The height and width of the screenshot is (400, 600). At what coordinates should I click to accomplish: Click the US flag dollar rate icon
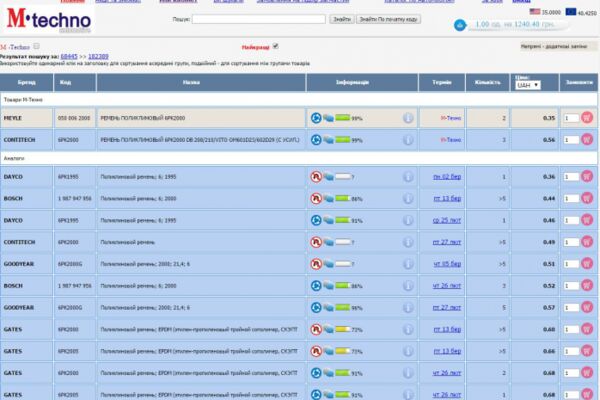535,12
